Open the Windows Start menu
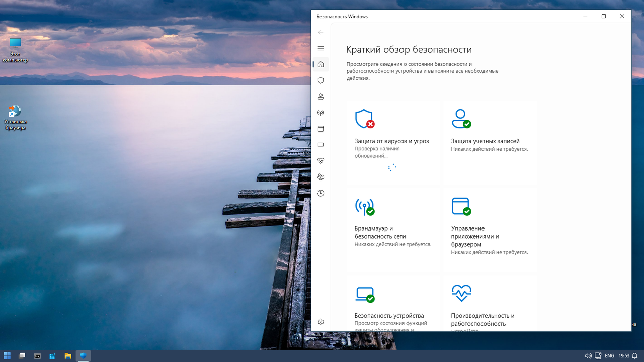Screen dimensions: 644x362 (x=7, y=356)
